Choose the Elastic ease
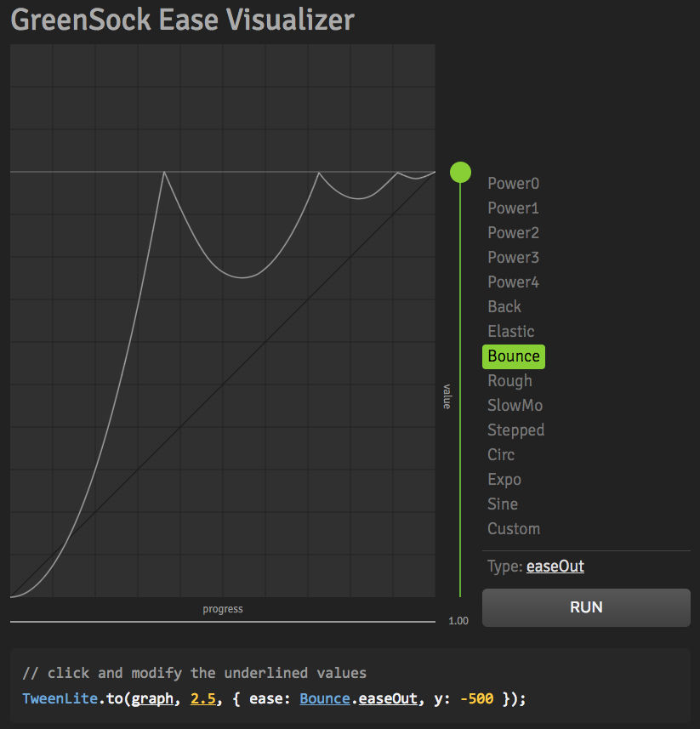The width and height of the screenshot is (700, 729). [511, 332]
